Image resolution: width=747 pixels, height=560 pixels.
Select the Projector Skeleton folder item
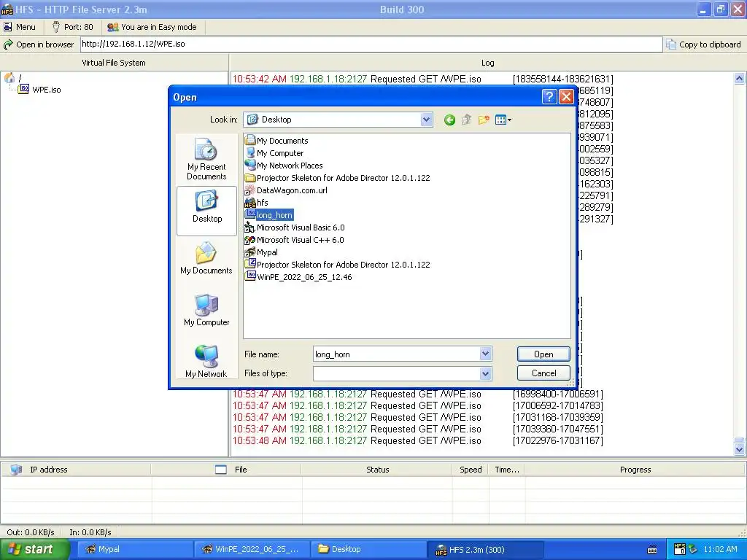[337, 178]
